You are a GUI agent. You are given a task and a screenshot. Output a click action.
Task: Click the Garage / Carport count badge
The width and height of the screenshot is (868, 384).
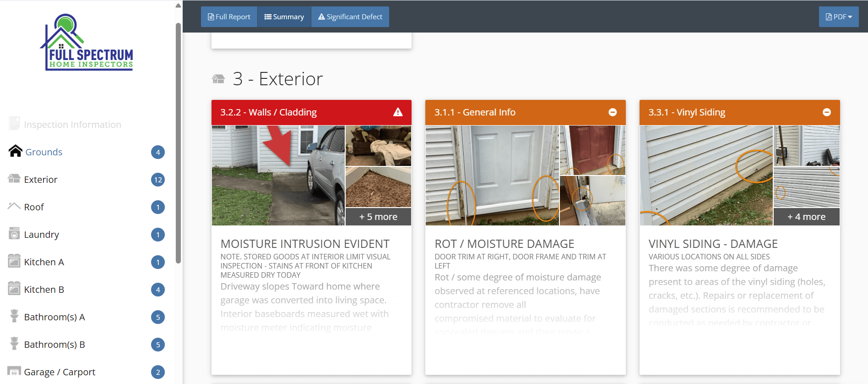158,372
